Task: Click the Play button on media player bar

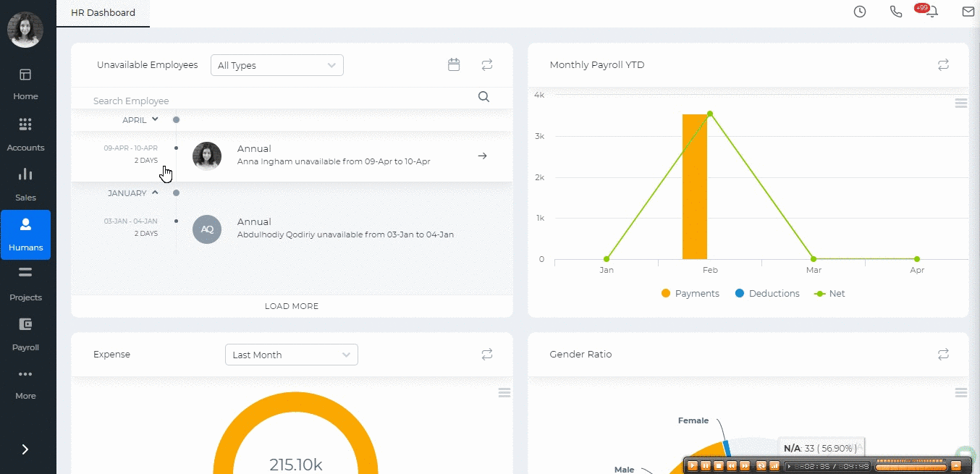Action: coord(693,465)
